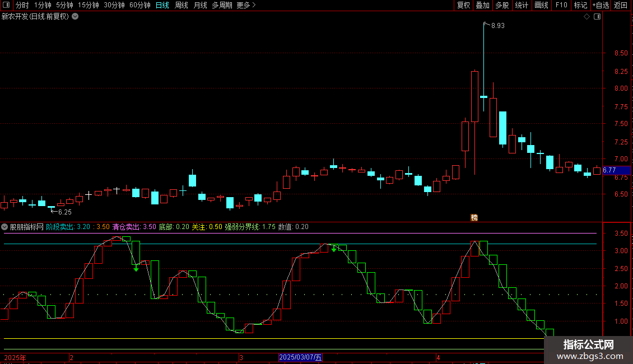The height and width of the screenshot is (364, 633).
Task: Select the 15分钟 period
Action: coord(89,5)
